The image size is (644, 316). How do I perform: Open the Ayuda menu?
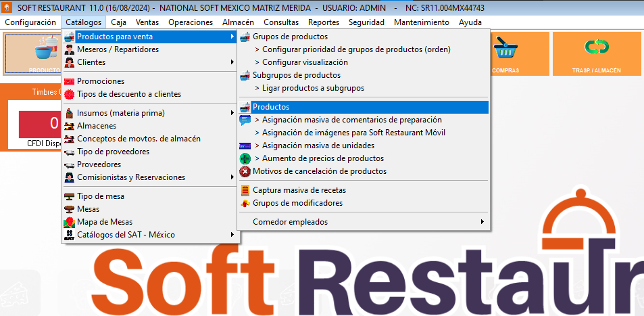[x=470, y=22]
